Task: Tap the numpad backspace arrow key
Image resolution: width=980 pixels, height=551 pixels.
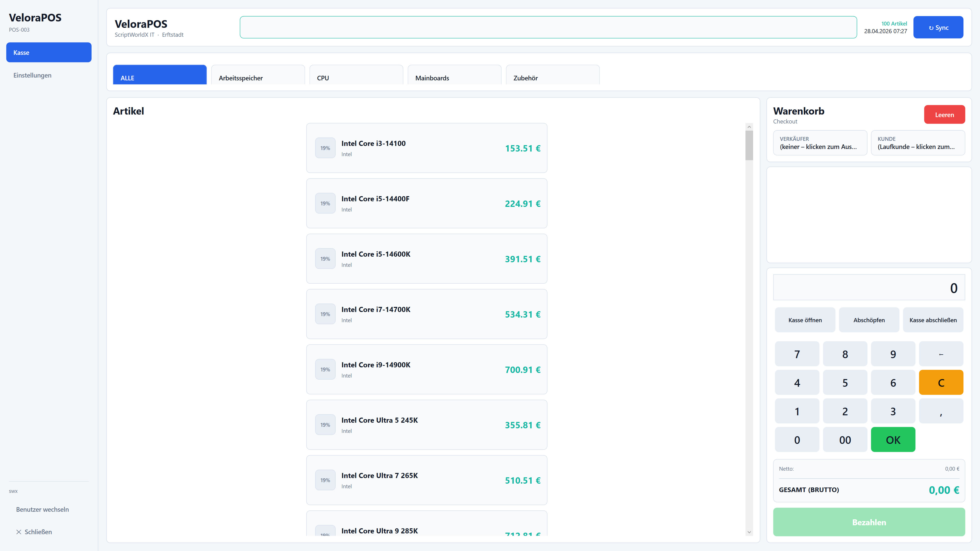Action: (x=941, y=354)
